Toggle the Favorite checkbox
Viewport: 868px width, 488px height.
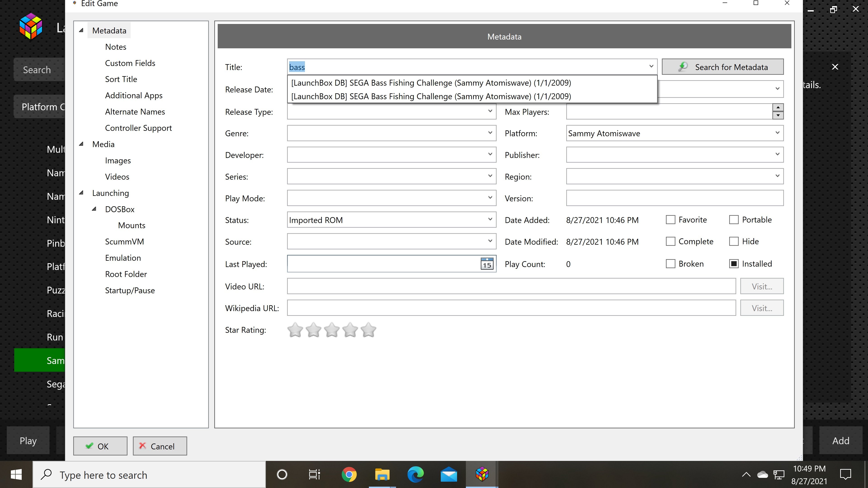pos(670,220)
